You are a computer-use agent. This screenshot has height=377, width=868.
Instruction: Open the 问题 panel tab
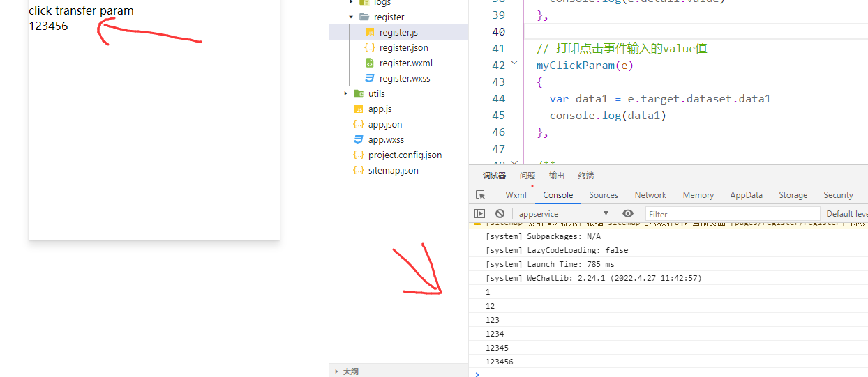[527, 176]
